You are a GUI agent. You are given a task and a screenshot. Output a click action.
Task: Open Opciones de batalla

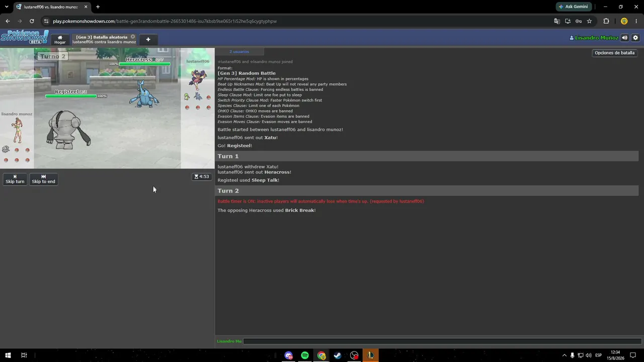tap(614, 53)
